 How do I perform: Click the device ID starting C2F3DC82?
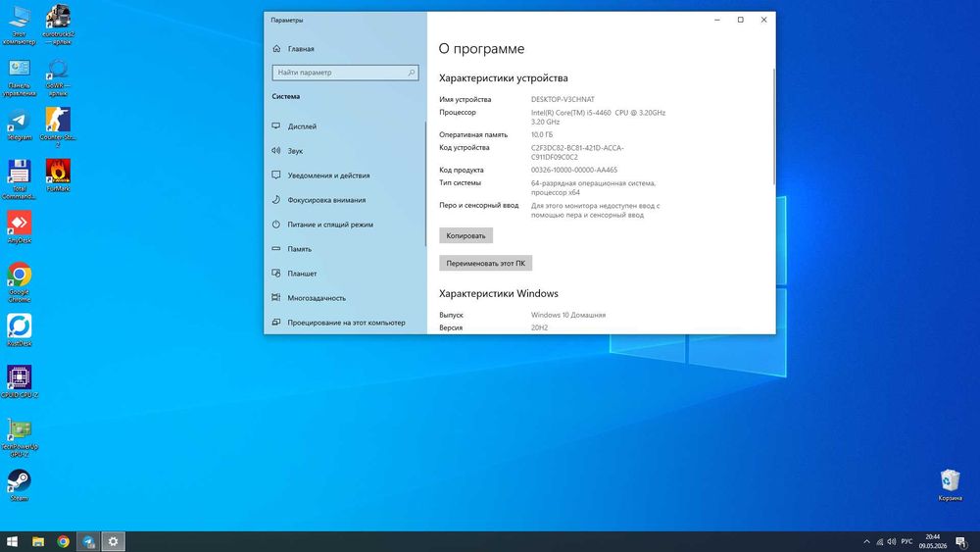tap(577, 153)
